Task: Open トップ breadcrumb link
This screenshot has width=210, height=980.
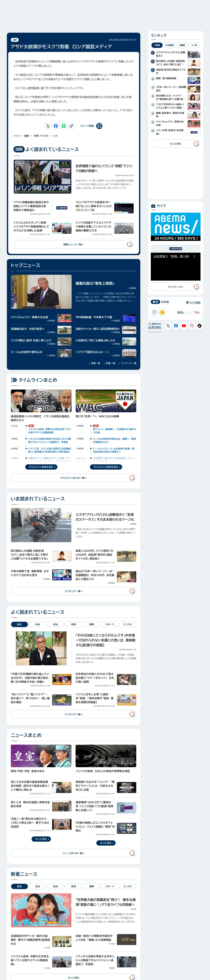Action: pos(16,136)
